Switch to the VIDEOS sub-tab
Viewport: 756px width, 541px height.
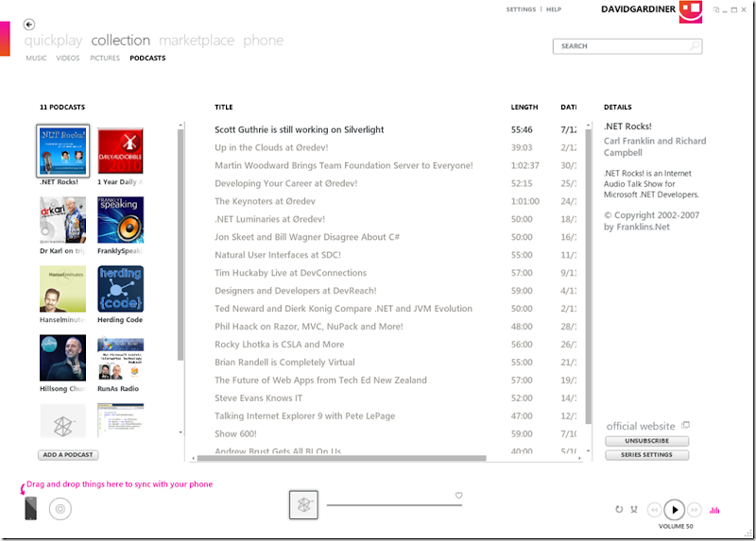point(68,58)
